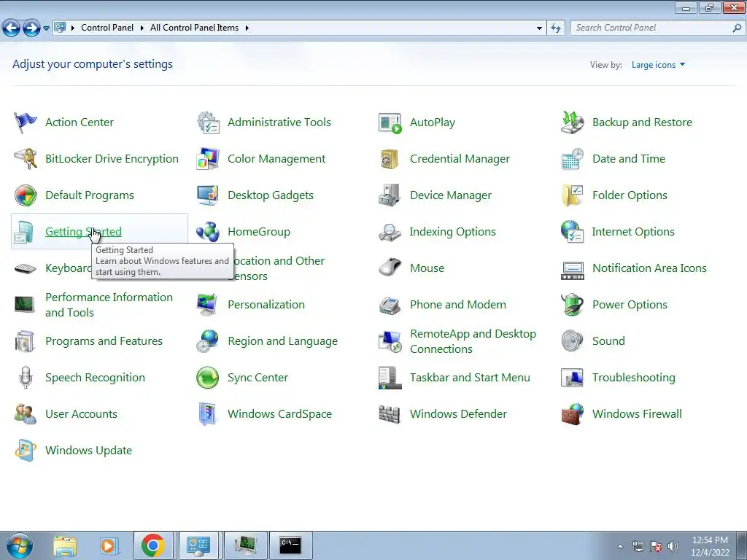The width and height of the screenshot is (747, 560).
Task: Click the search magnifier icon
Action: point(737,28)
